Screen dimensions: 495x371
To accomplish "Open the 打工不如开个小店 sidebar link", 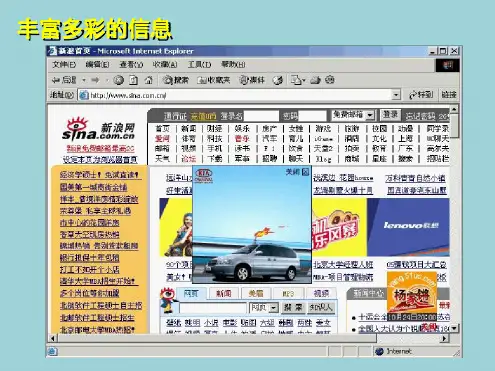I will click(89, 269).
